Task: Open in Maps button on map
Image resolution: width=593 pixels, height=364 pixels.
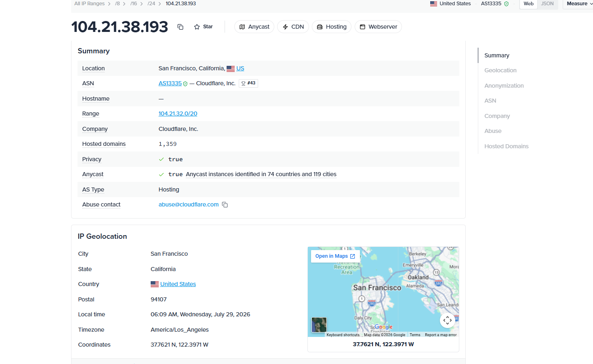Action: tap(335, 256)
